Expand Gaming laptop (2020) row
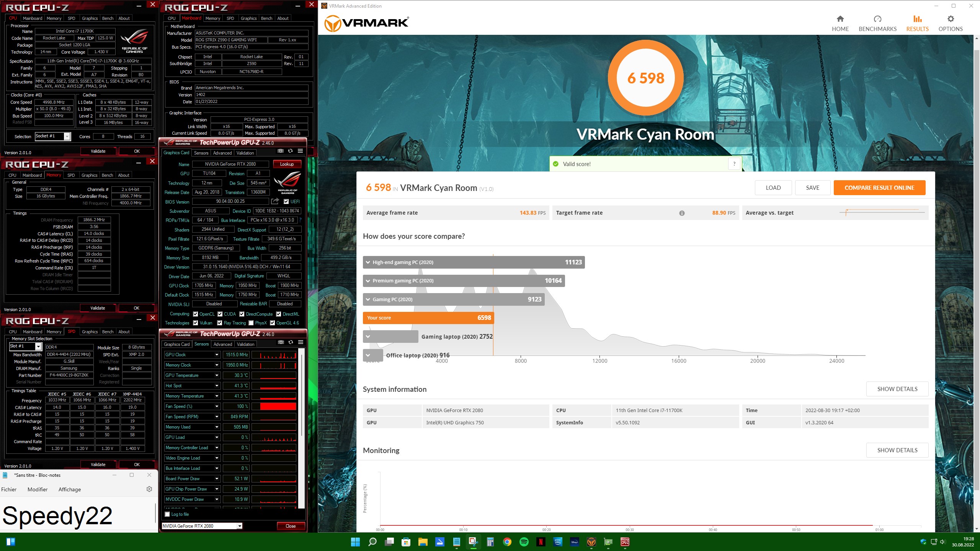Viewport: 980px width, 551px height. click(x=368, y=337)
